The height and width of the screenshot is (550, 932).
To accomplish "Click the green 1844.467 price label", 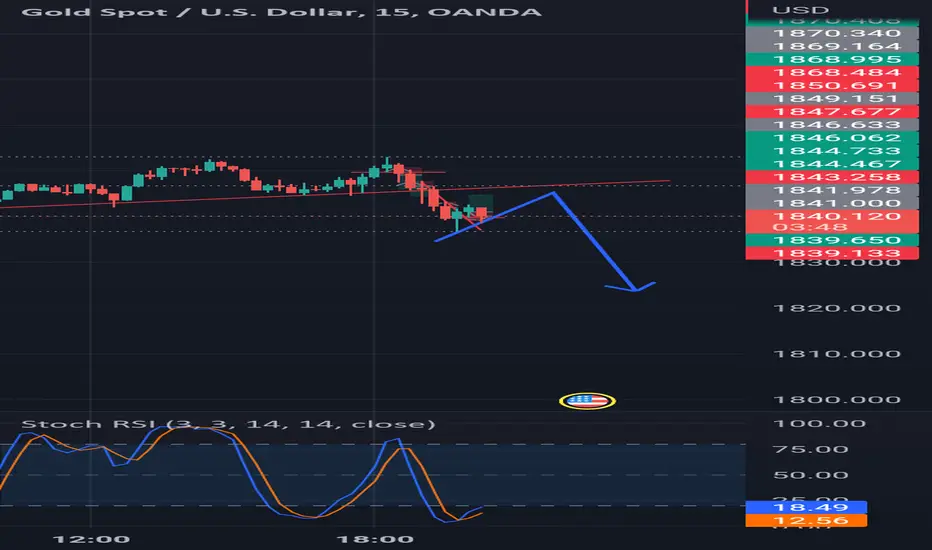I will 832,164.
